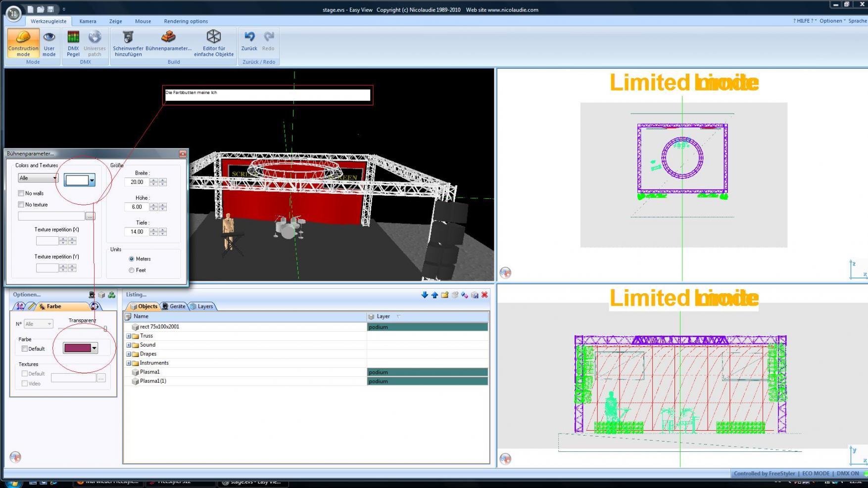Image resolution: width=868 pixels, height=488 pixels.
Task: Click the Breite width input field
Action: pyautogui.click(x=137, y=182)
